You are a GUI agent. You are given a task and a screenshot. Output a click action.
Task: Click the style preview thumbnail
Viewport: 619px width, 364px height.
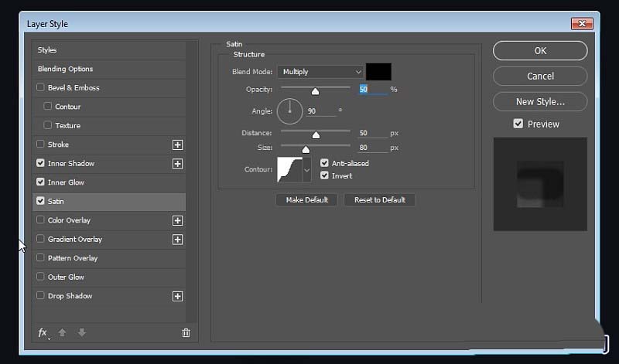[x=540, y=184]
